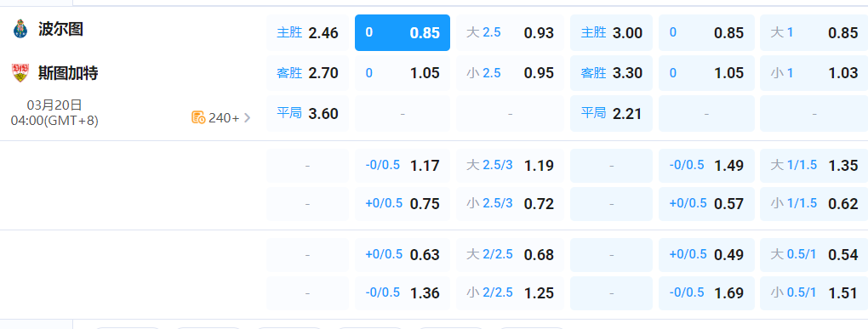
Task: Select handicap +0/0.5 at 0.63
Action: click(x=403, y=255)
